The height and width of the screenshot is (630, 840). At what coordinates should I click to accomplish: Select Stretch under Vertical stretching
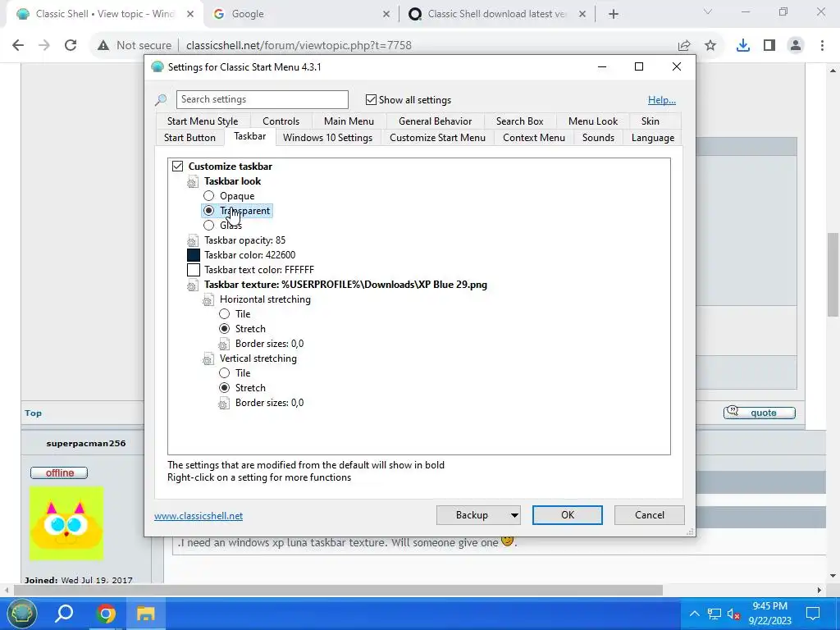tap(225, 388)
